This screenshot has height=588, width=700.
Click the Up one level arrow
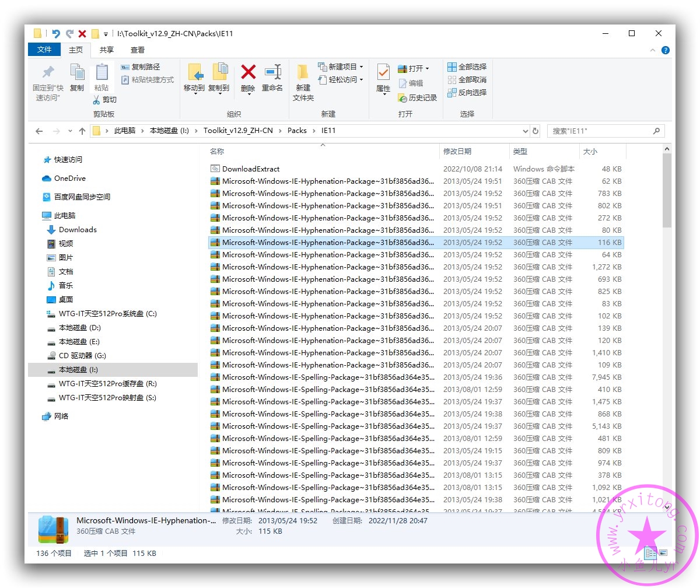pos(82,131)
